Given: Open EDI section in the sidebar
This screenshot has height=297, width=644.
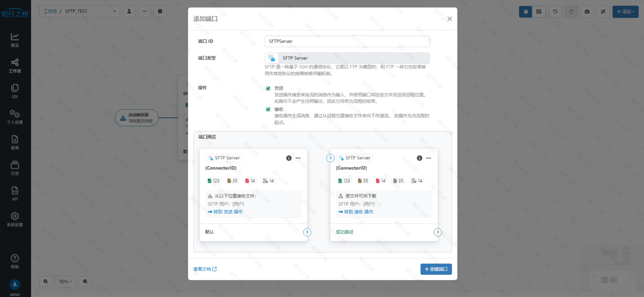Looking at the screenshot, I should [x=15, y=91].
